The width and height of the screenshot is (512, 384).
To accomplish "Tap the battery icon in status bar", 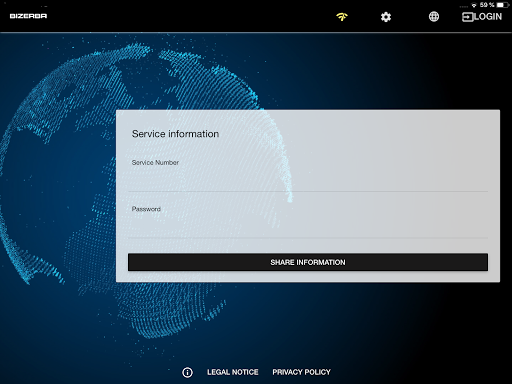I will (503, 5).
